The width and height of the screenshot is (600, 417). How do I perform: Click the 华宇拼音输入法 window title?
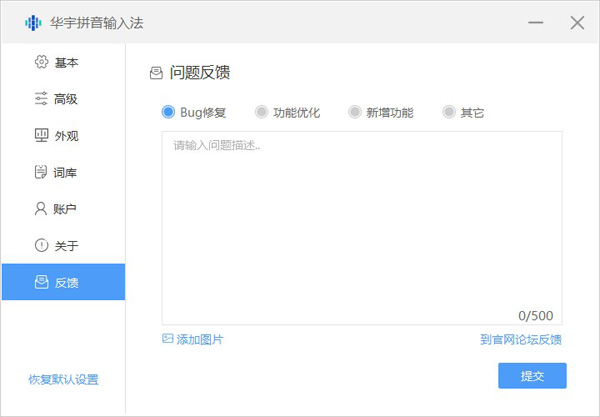click(x=96, y=23)
